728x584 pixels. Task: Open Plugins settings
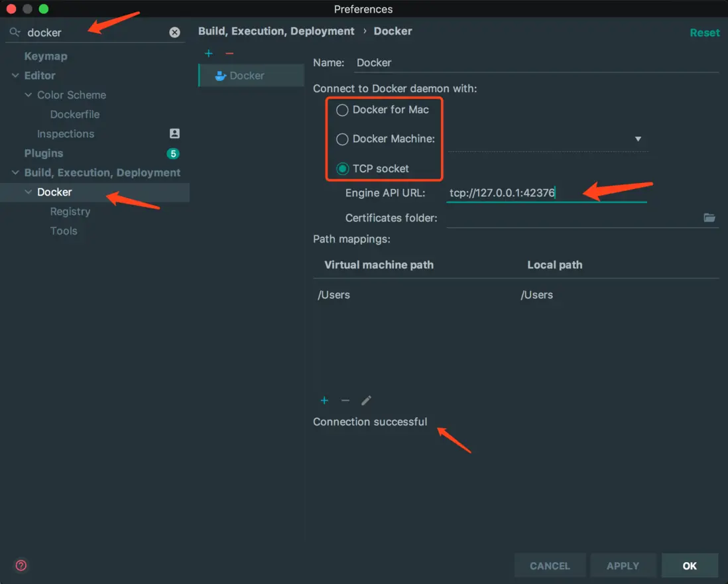[44, 153]
